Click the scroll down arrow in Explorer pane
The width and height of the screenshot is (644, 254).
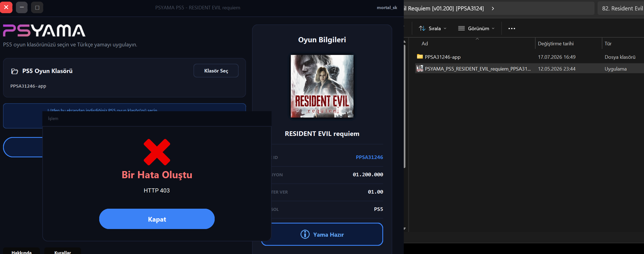click(405, 228)
